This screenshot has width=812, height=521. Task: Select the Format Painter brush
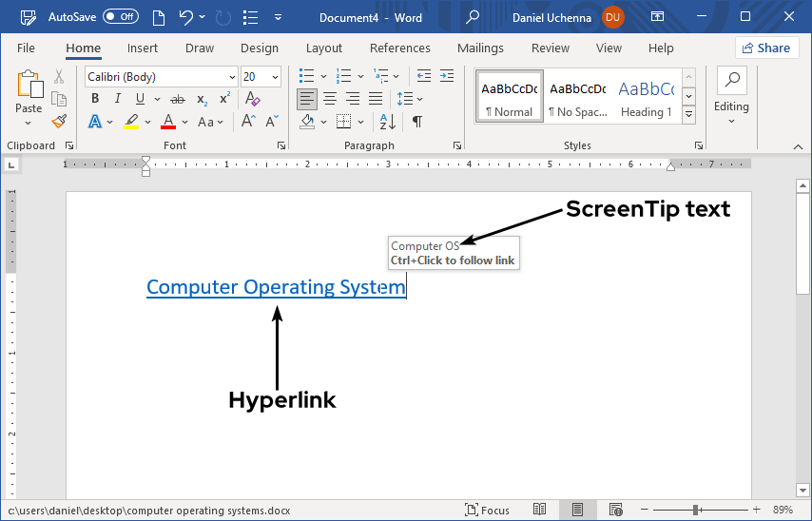59,121
